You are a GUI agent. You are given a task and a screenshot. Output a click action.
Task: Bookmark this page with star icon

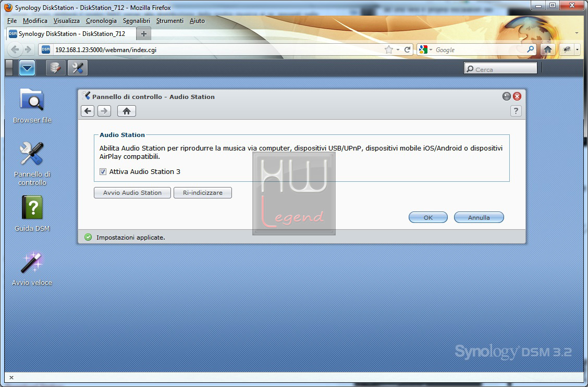pos(389,49)
